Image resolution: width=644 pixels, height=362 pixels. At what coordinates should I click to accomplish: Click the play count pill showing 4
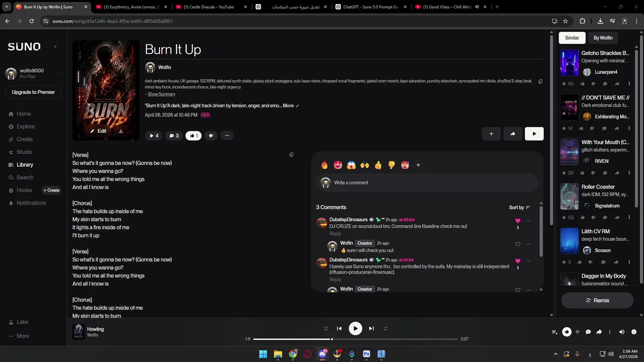(x=153, y=135)
